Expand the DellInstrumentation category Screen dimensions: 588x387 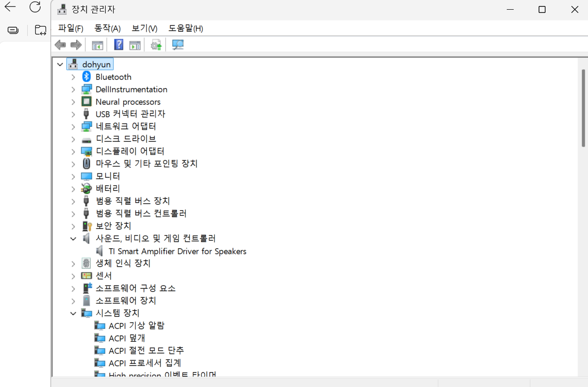[x=73, y=89]
